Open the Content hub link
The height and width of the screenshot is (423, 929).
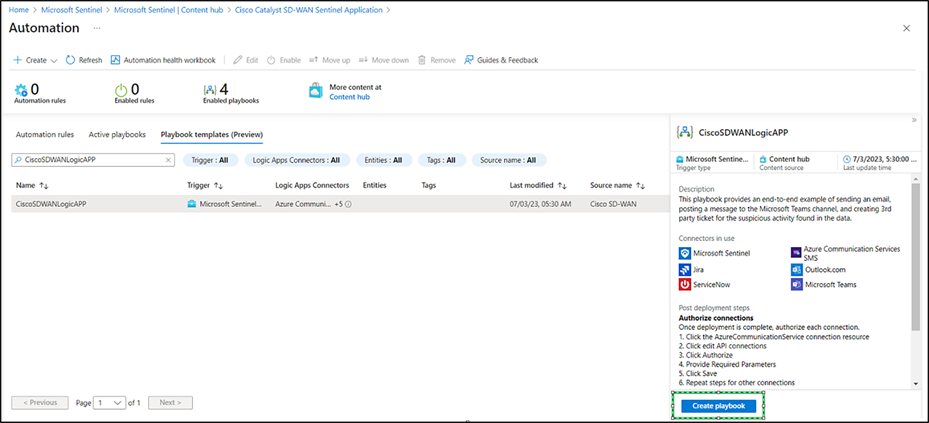coord(350,97)
